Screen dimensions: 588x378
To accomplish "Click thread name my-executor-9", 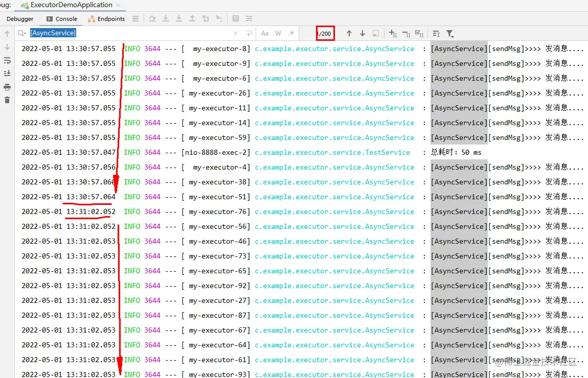I will (219, 64).
